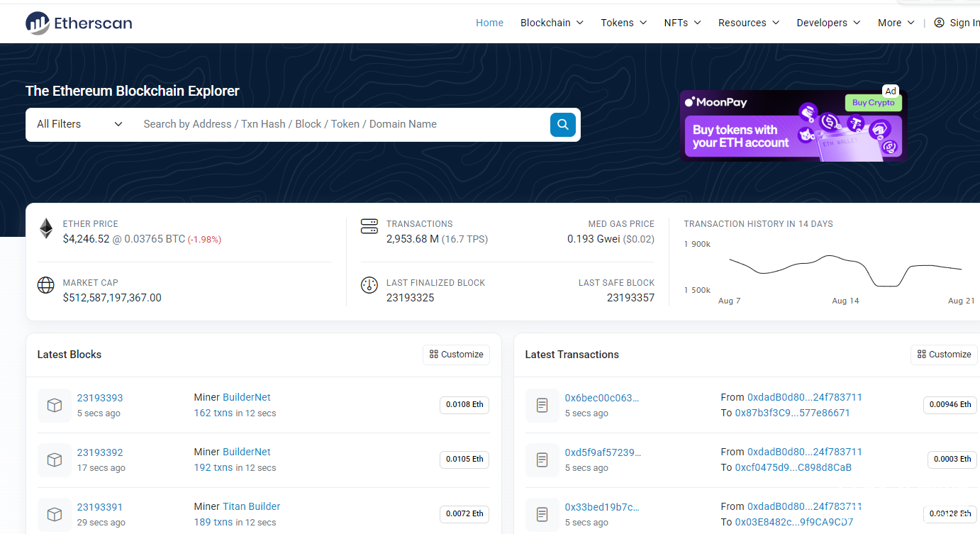The width and height of the screenshot is (980, 534).
Task: Click the server icon next to Transactions
Action: [x=369, y=227]
